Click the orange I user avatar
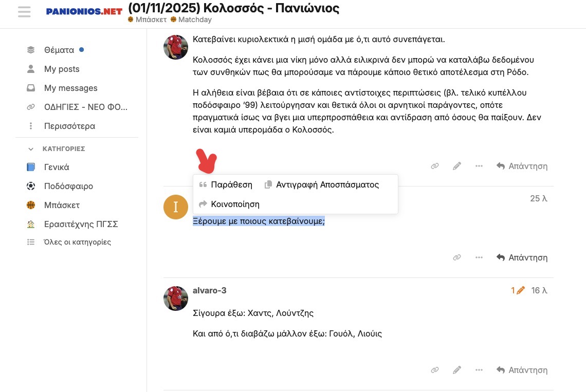586x392 pixels. point(176,207)
